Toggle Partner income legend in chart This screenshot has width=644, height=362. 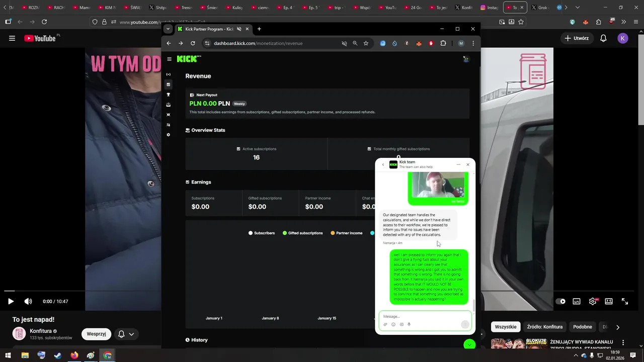point(347,233)
